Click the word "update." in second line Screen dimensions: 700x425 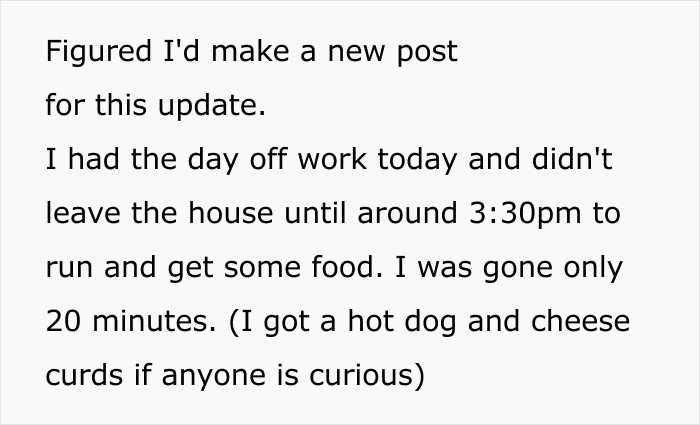pos(212,106)
